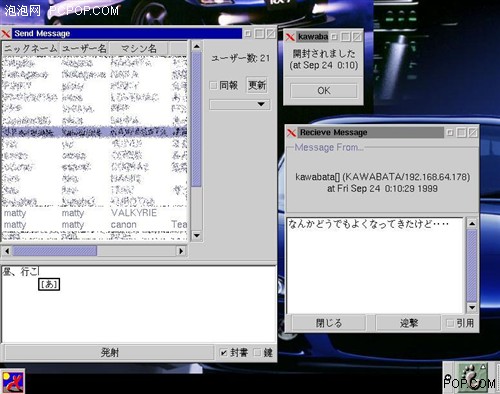Open the X launcher icon on the bottom panel
The image size is (500, 394).
(13, 381)
